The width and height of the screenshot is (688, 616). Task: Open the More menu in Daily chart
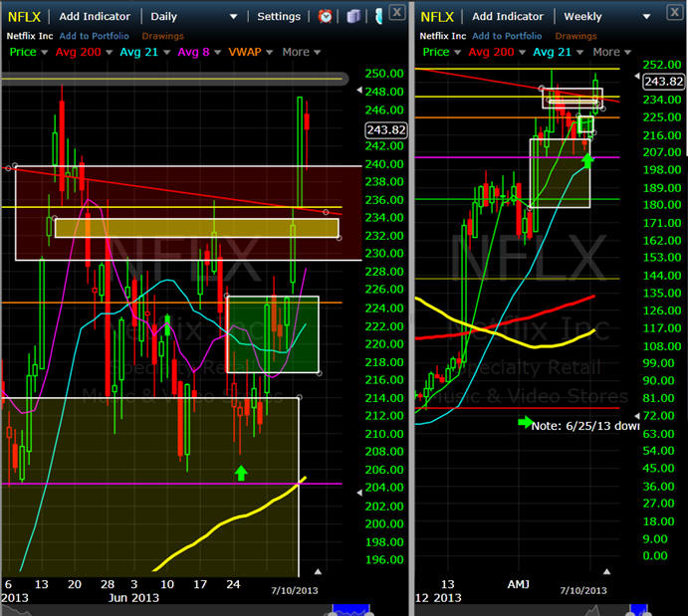301,52
